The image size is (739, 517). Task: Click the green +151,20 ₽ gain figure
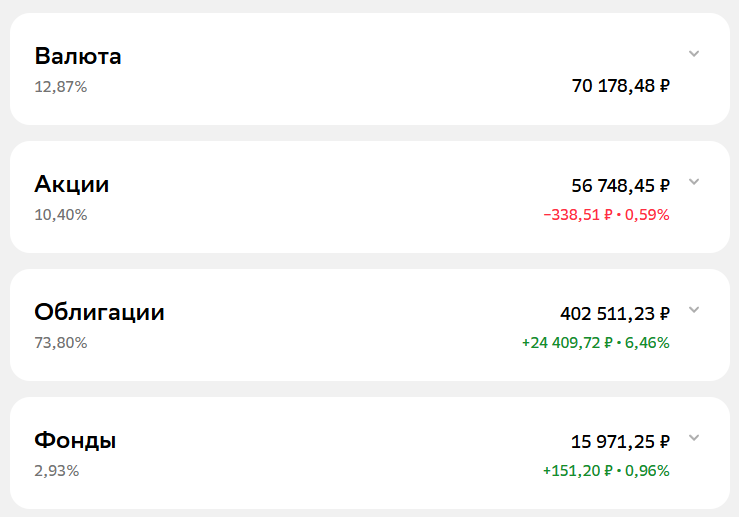pos(578,471)
